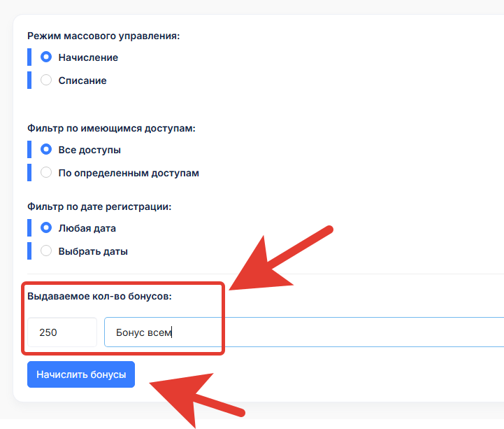The width and height of the screenshot is (504, 429).
Task: Click the Все доступы label text
Action: coord(89,150)
